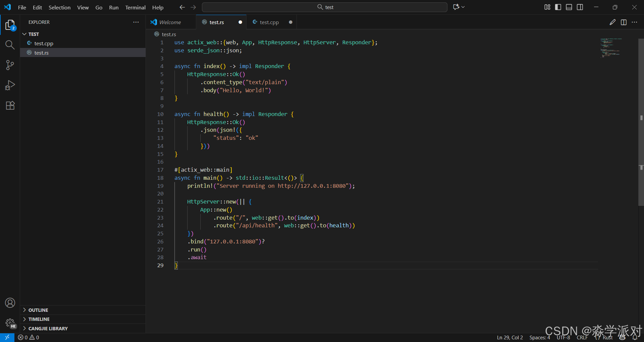Click "Hello, World!" string on line 7

(244, 90)
